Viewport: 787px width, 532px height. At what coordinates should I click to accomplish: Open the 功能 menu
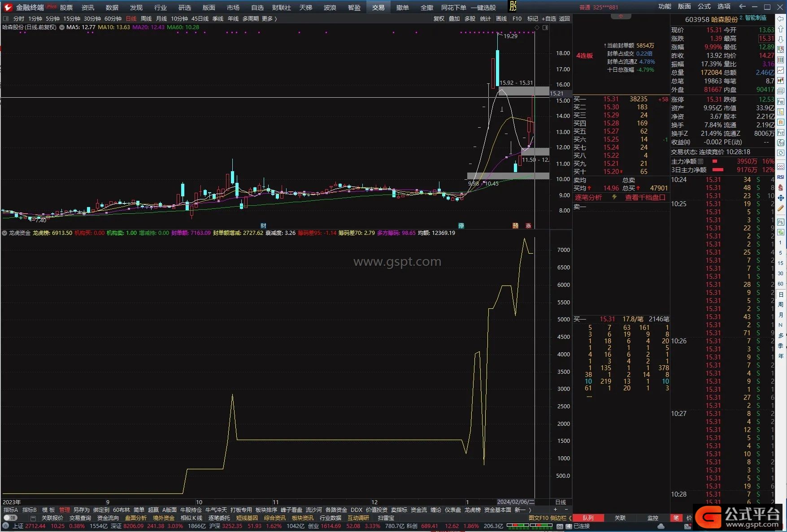[665, 7]
